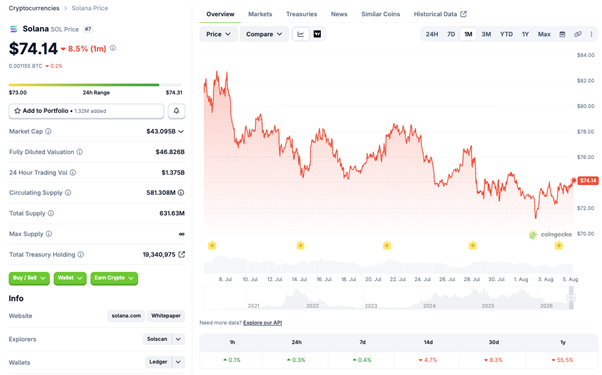This screenshot has width=602, height=375.
Task: Select the 24H chart timeframe
Action: (x=432, y=34)
